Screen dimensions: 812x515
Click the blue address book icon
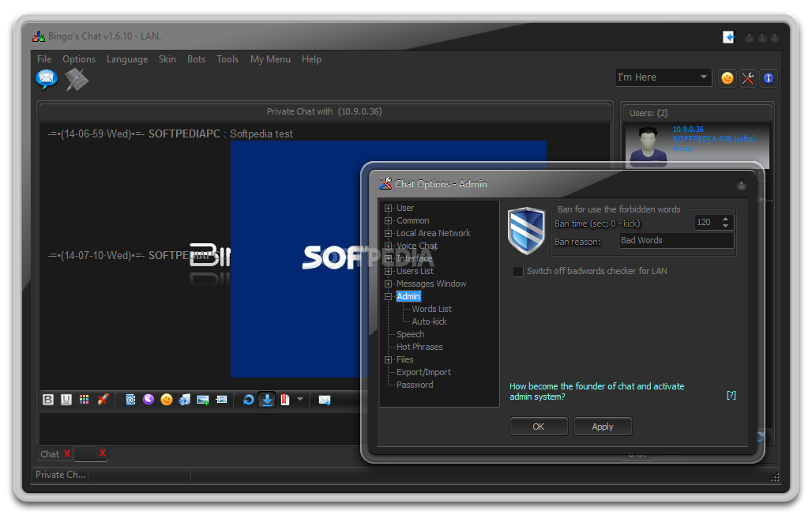click(x=130, y=400)
